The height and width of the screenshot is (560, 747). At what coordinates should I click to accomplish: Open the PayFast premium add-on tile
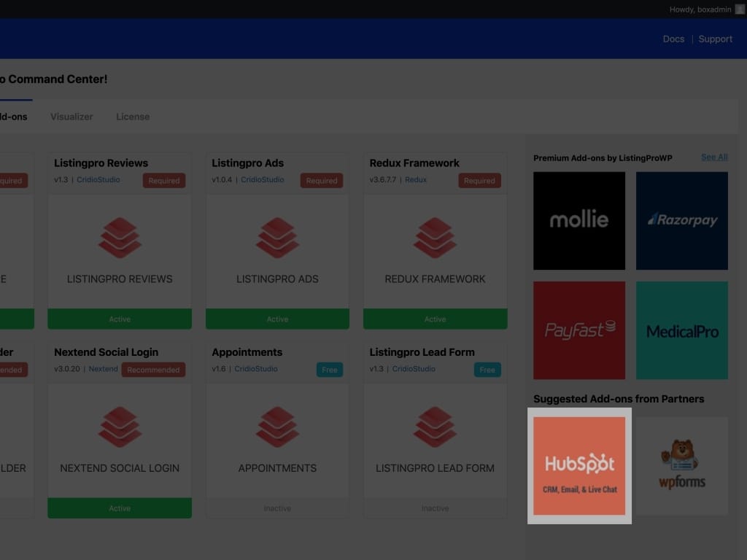click(x=578, y=330)
